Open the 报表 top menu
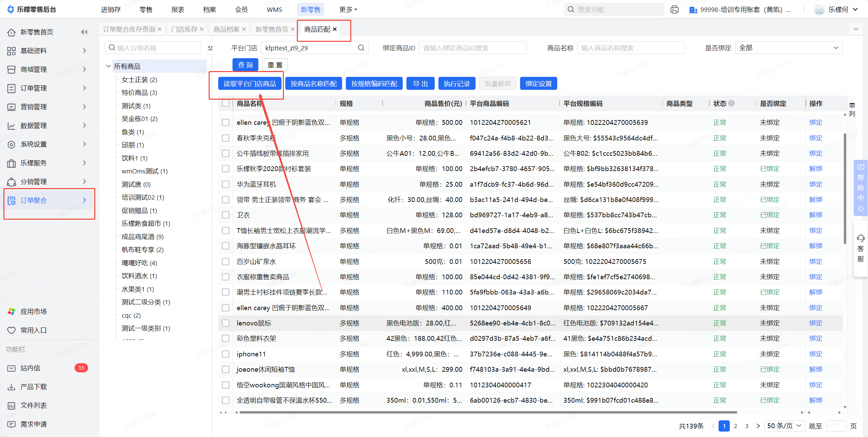The height and width of the screenshot is (437, 868). [178, 10]
